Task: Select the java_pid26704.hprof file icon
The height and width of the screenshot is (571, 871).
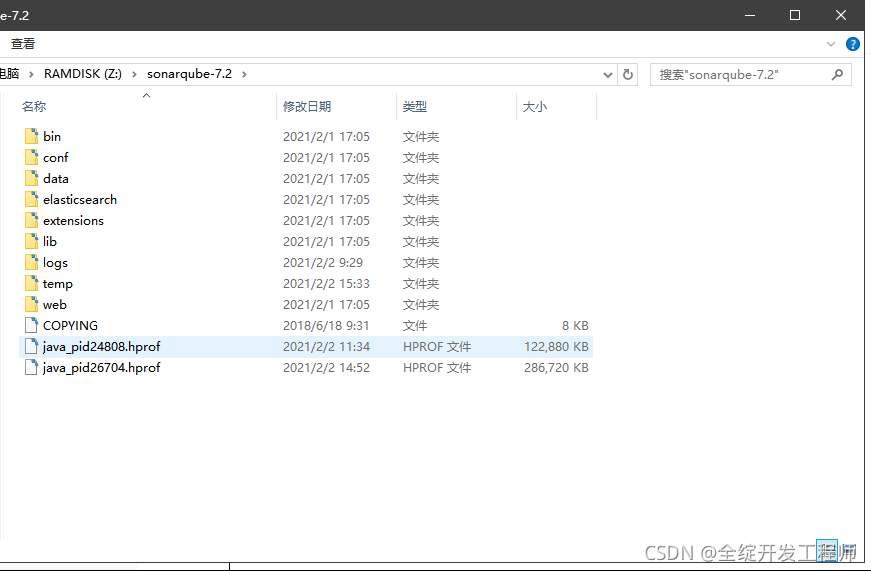Action: (x=32, y=368)
